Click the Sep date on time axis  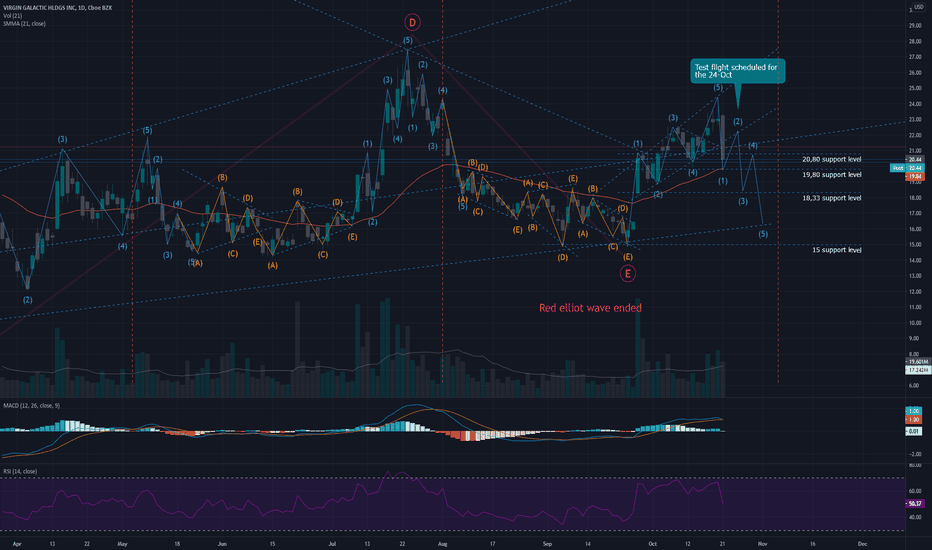click(547, 544)
